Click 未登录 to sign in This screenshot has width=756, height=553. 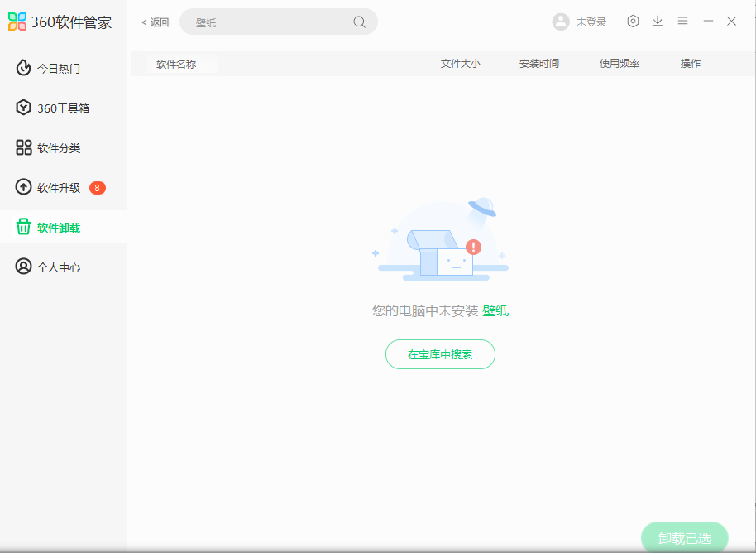point(591,22)
